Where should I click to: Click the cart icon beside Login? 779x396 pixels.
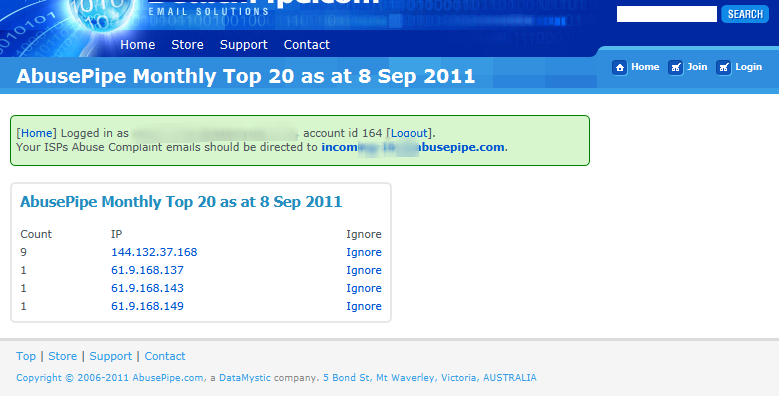pos(723,68)
